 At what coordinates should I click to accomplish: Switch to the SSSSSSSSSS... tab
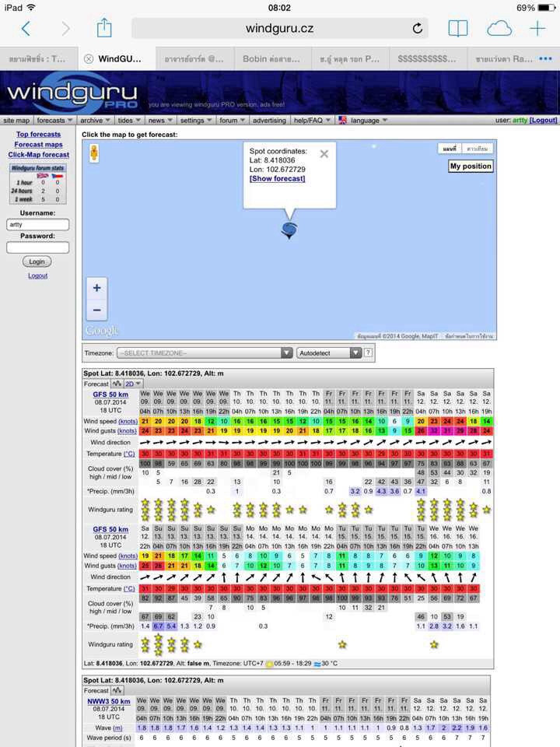(427, 59)
